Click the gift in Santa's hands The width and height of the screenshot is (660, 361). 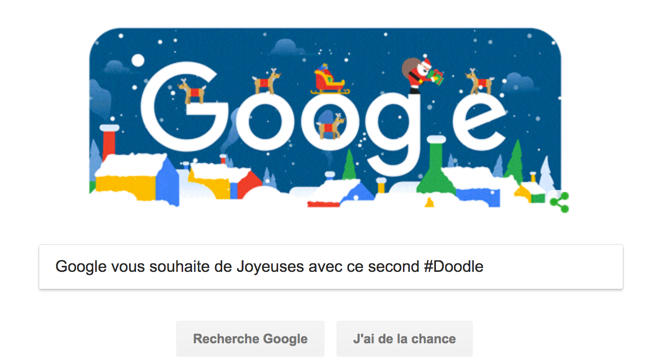[437, 77]
